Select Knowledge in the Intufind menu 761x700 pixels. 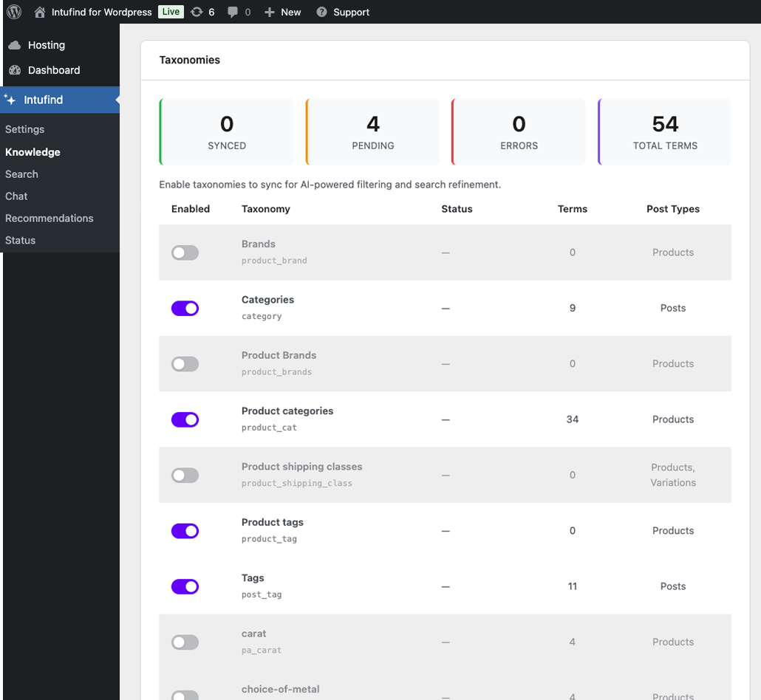[32, 151]
